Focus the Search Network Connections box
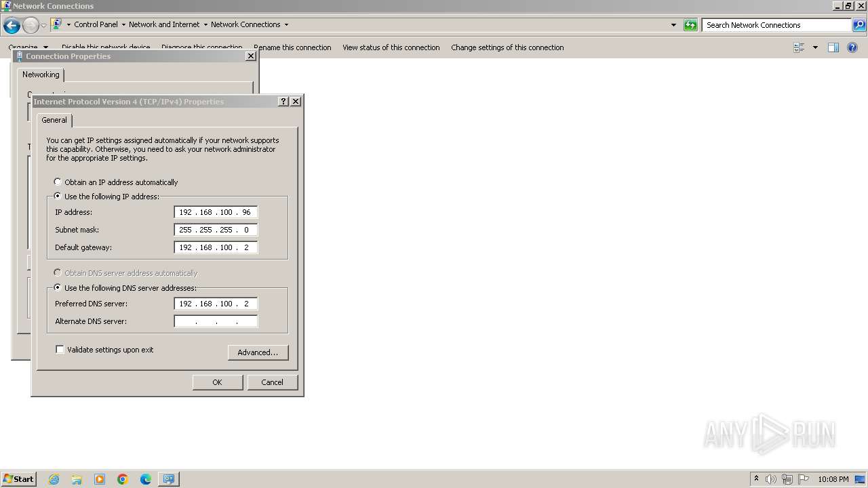 (777, 25)
